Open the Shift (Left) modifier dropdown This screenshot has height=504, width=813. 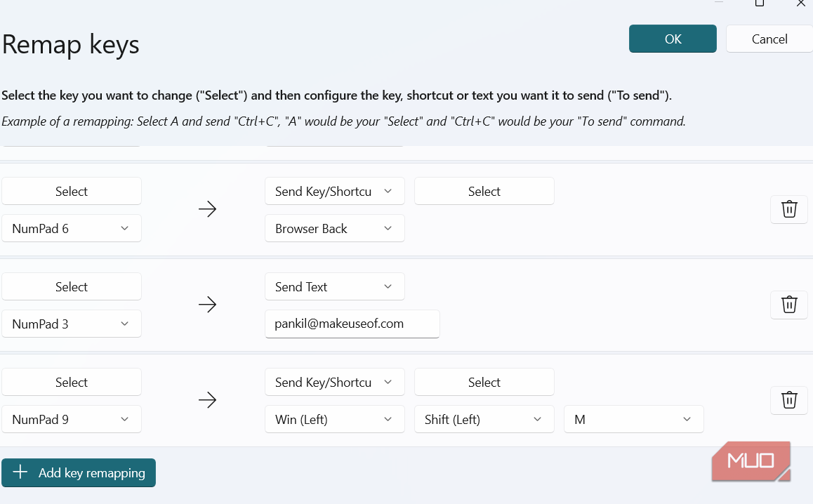click(484, 420)
